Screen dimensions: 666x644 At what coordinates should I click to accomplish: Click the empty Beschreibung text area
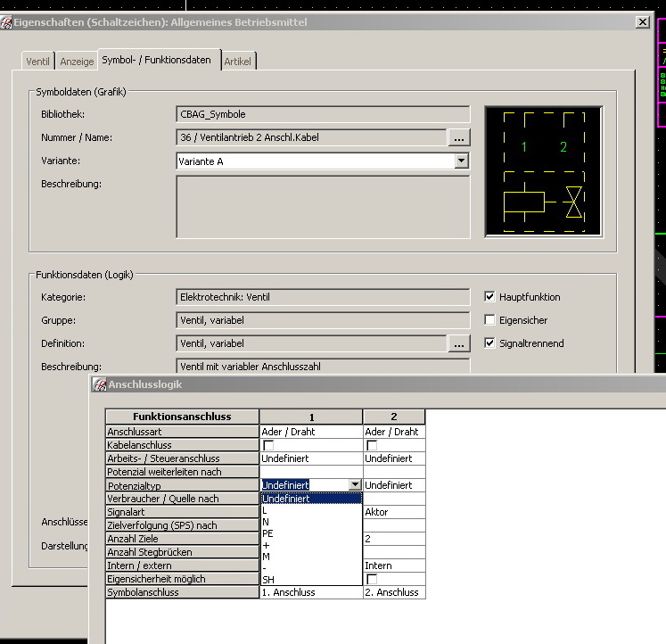point(323,207)
